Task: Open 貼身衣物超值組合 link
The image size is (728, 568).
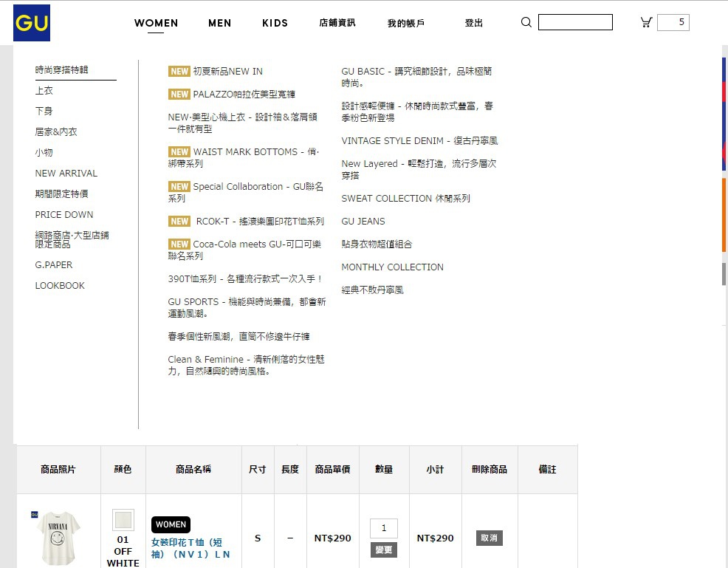Action: (x=377, y=244)
